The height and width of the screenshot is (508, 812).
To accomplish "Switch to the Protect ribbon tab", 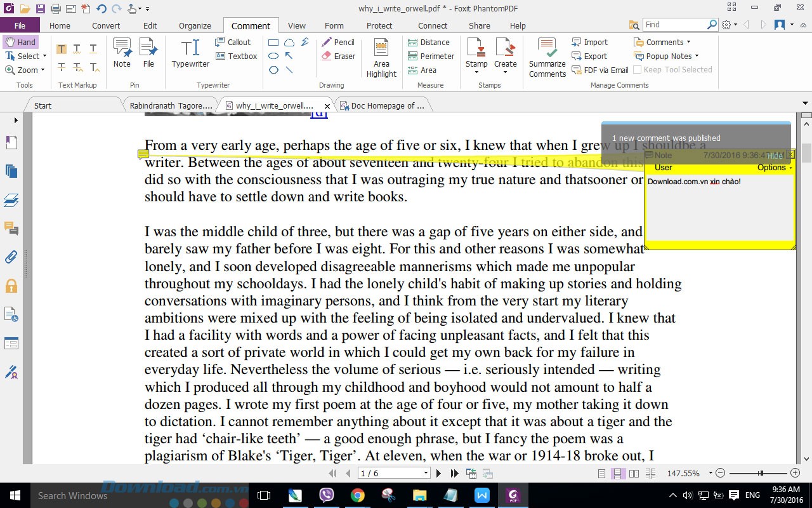I will pyautogui.click(x=379, y=26).
